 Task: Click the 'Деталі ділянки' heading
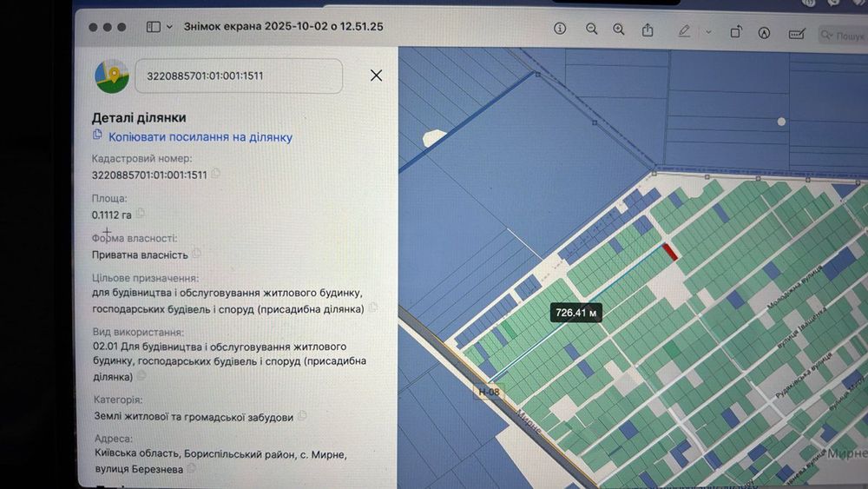[x=139, y=117]
